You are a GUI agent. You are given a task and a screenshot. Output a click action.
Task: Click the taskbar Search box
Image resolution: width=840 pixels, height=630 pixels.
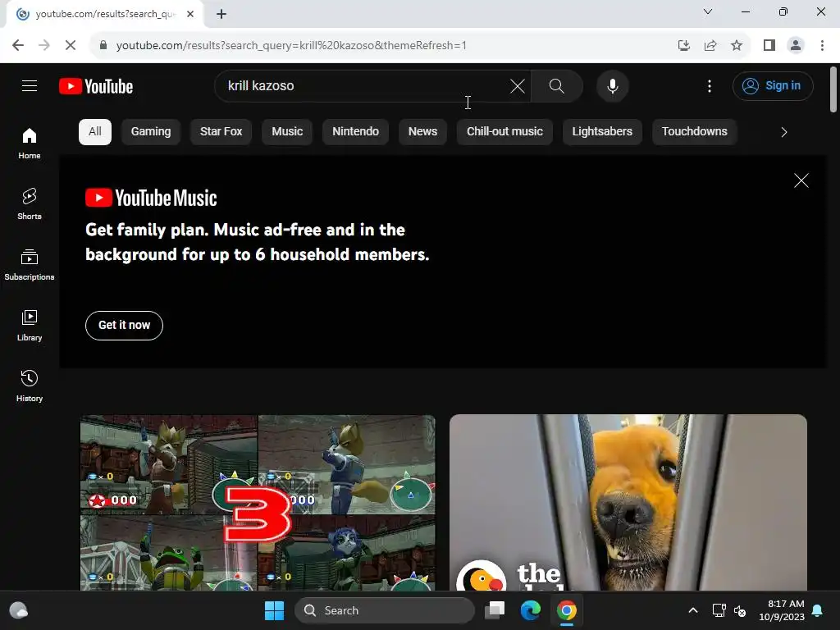click(x=385, y=610)
